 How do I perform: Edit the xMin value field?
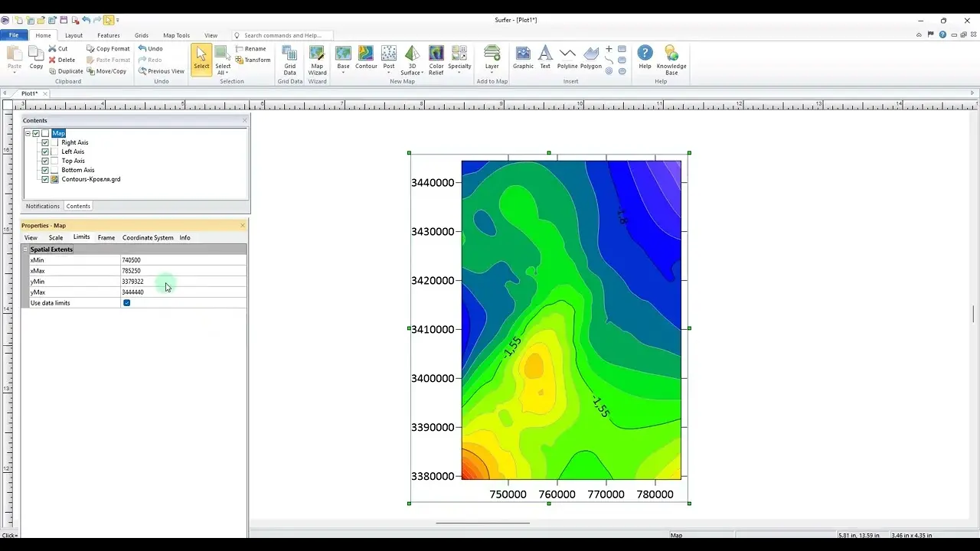pyautogui.click(x=183, y=260)
